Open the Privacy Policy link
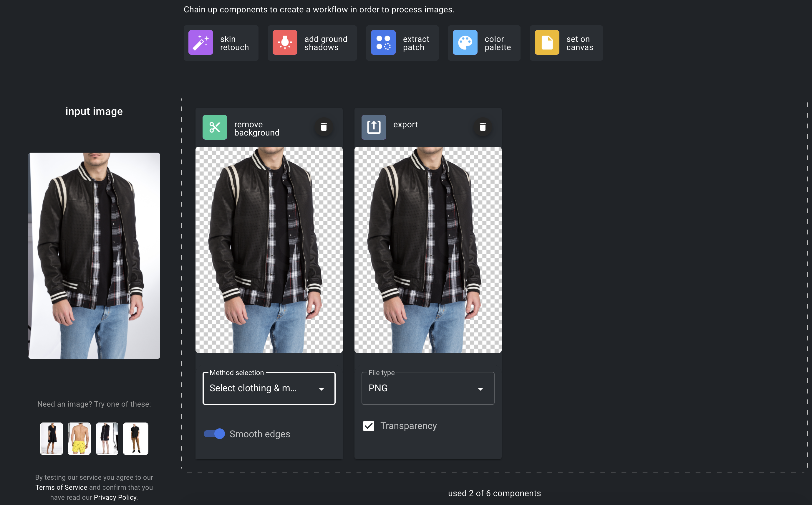This screenshot has width=812, height=505. pyautogui.click(x=115, y=497)
